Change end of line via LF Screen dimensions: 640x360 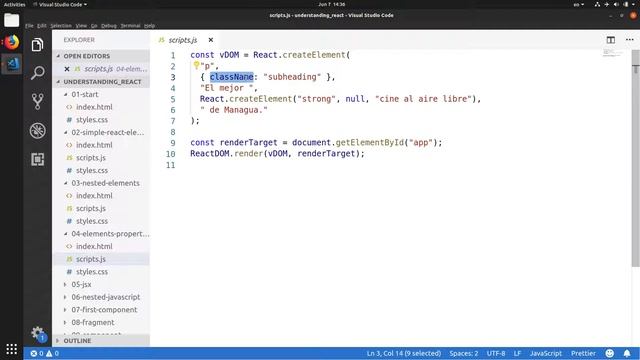(517, 353)
